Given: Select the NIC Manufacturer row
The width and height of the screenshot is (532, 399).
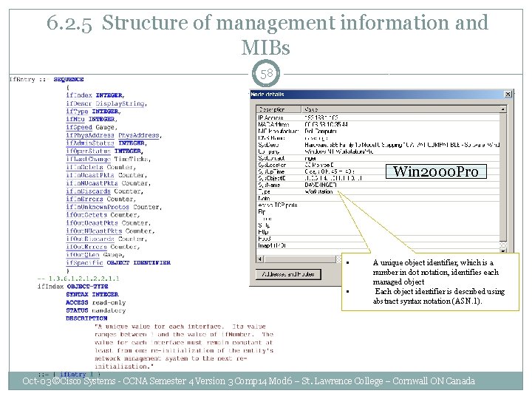Looking at the screenshot, I should (378, 131).
